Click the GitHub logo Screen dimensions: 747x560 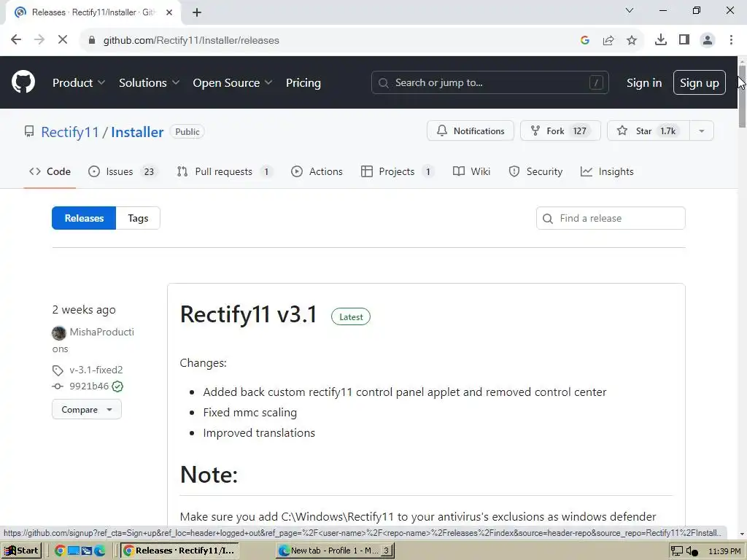click(x=23, y=82)
